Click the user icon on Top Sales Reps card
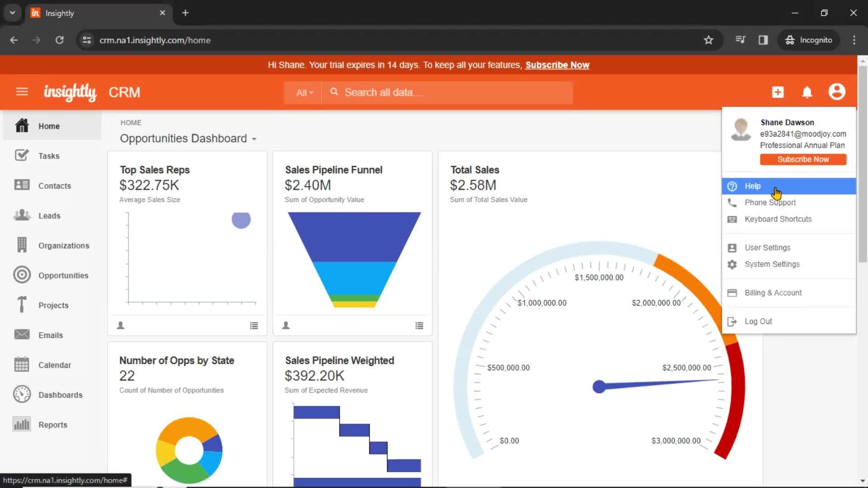This screenshot has height=488, width=868. pyautogui.click(x=121, y=325)
